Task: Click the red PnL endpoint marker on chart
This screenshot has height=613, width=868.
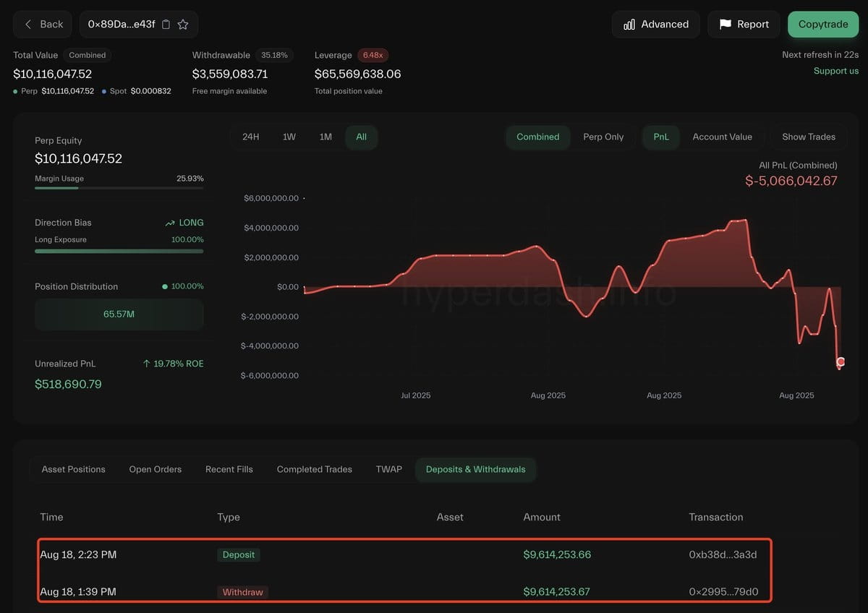Action: [x=841, y=361]
